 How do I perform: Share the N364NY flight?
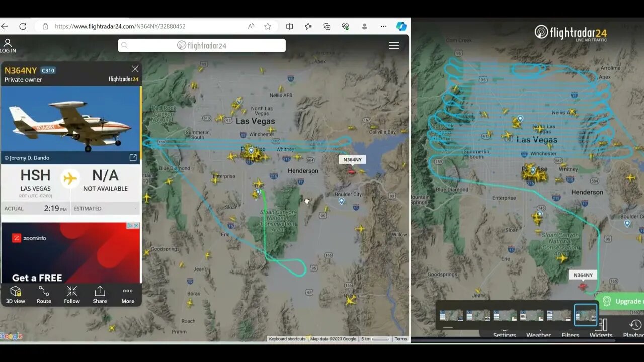click(100, 295)
